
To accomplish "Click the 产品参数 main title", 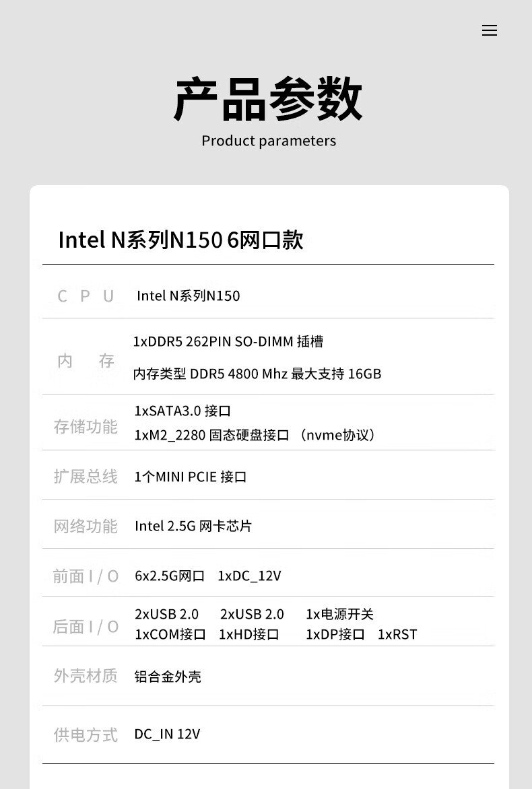I will click(x=268, y=100).
